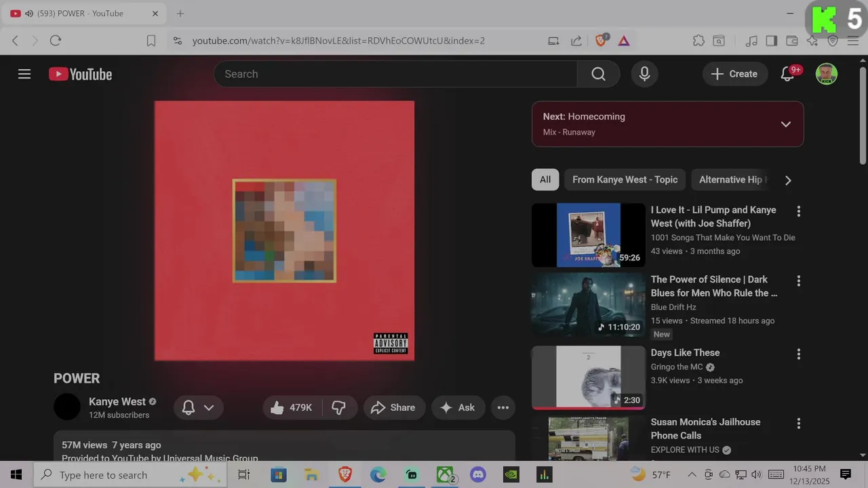Screen dimensions: 868x488
Task: Show hidden system tray icons
Action: [692, 474]
